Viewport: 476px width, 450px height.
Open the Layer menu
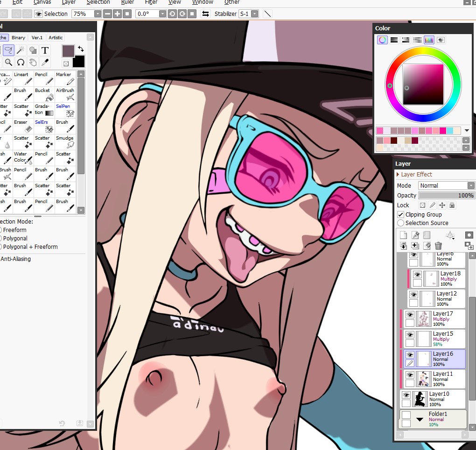[x=69, y=2]
